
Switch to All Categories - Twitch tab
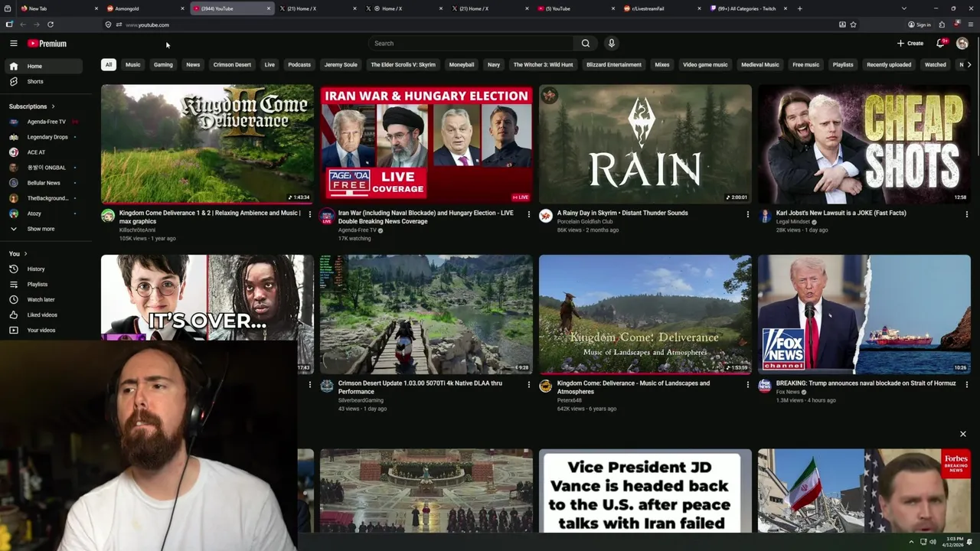(748, 8)
